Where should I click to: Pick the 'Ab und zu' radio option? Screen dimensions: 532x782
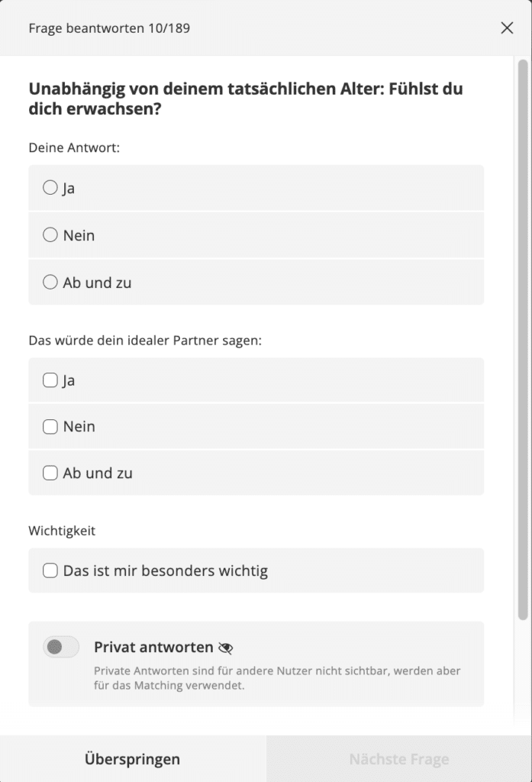pyautogui.click(x=50, y=283)
